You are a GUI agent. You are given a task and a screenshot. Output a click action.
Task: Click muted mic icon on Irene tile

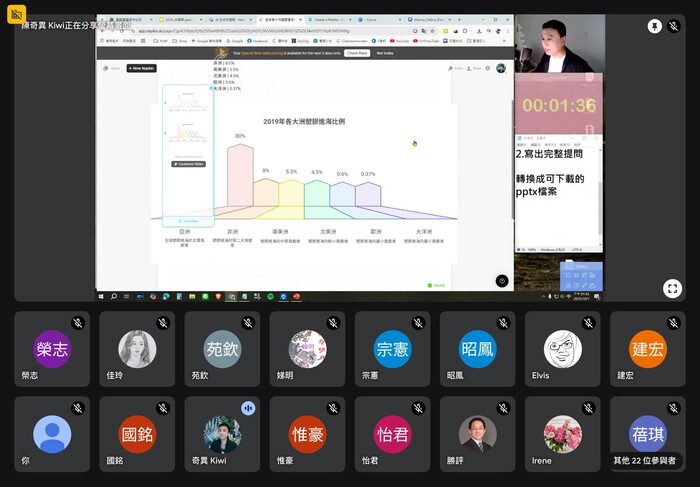[588, 408]
